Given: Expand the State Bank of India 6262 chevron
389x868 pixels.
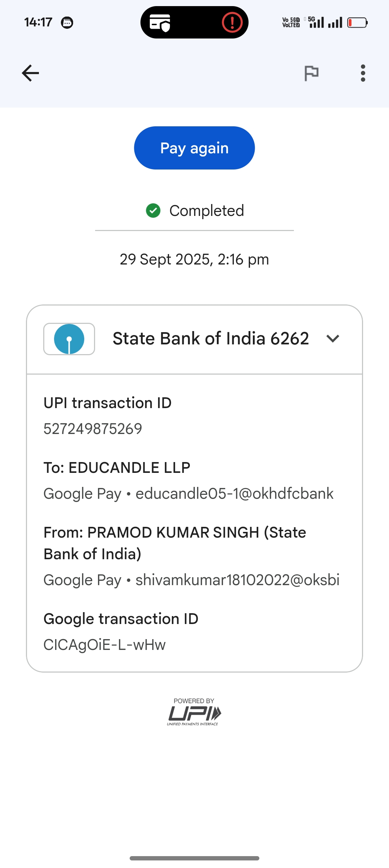Looking at the screenshot, I should [x=332, y=339].
